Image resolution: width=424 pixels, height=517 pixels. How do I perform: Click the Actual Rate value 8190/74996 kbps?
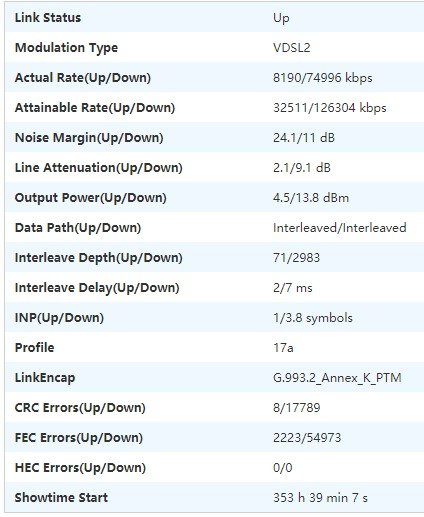click(x=322, y=78)
